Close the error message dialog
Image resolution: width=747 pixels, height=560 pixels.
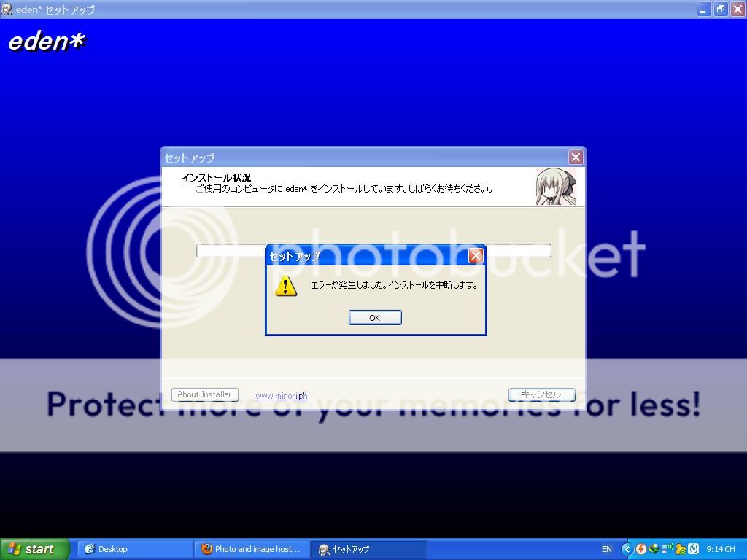point(476,256)
